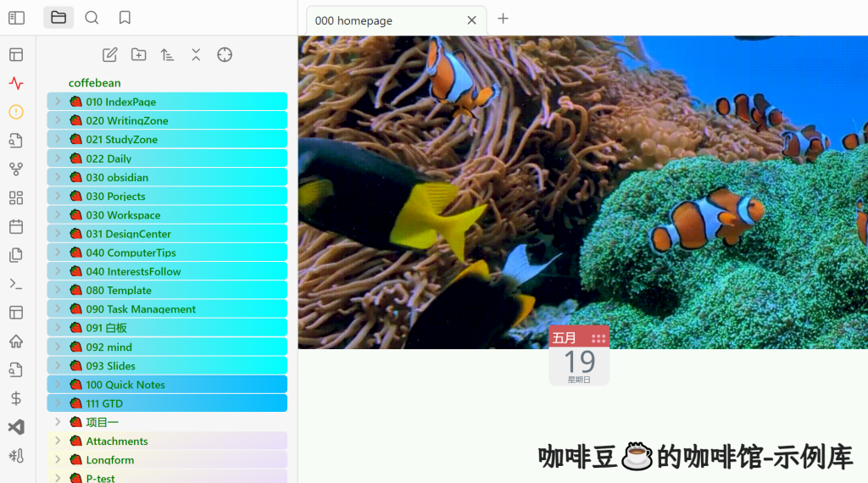Image resolution: width=868 pixels, height=483 pixels.
Task: Toggle the left sidebar panel icon
Action: (17, 18)
